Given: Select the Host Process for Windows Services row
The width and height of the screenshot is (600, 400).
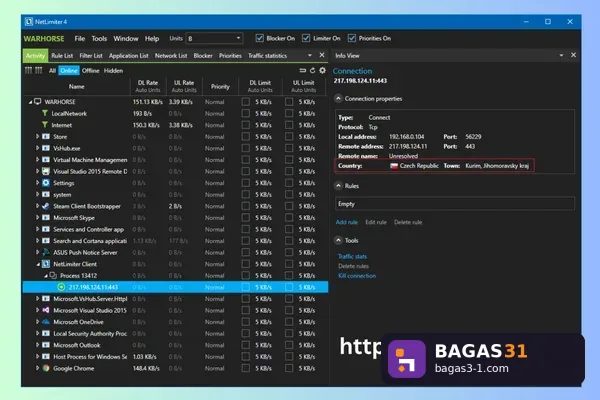Looking at the screenshot, I should pos(176,357).
